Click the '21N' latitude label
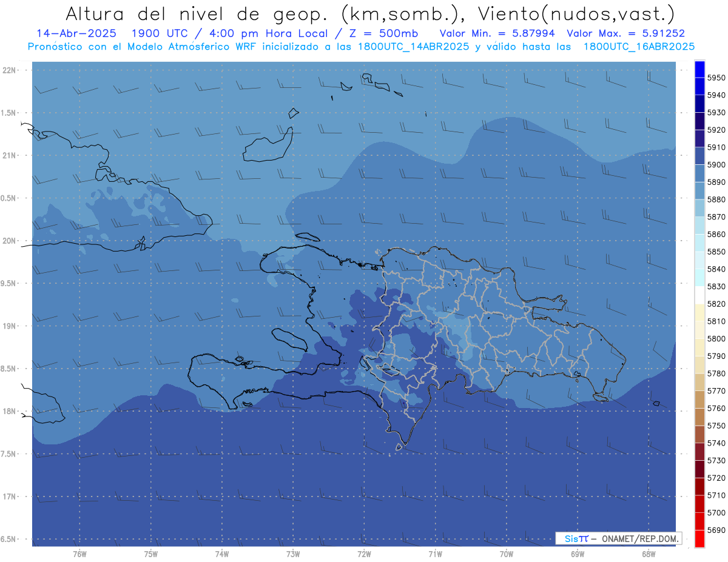Viewport: 728px width, 562px height. tap(10, 155)
